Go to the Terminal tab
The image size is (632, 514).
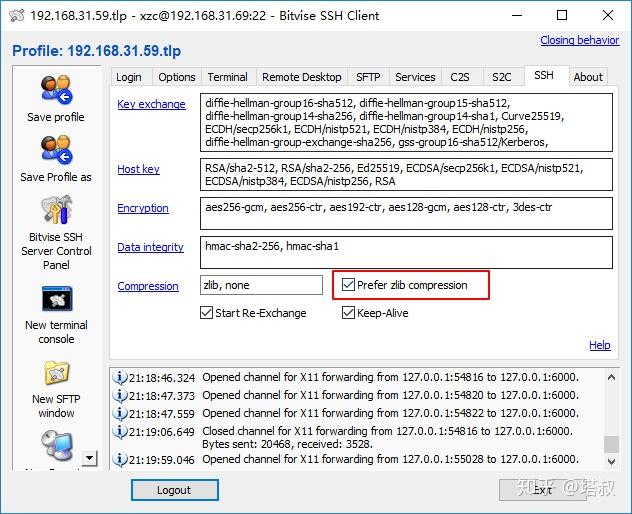point(227,77)
